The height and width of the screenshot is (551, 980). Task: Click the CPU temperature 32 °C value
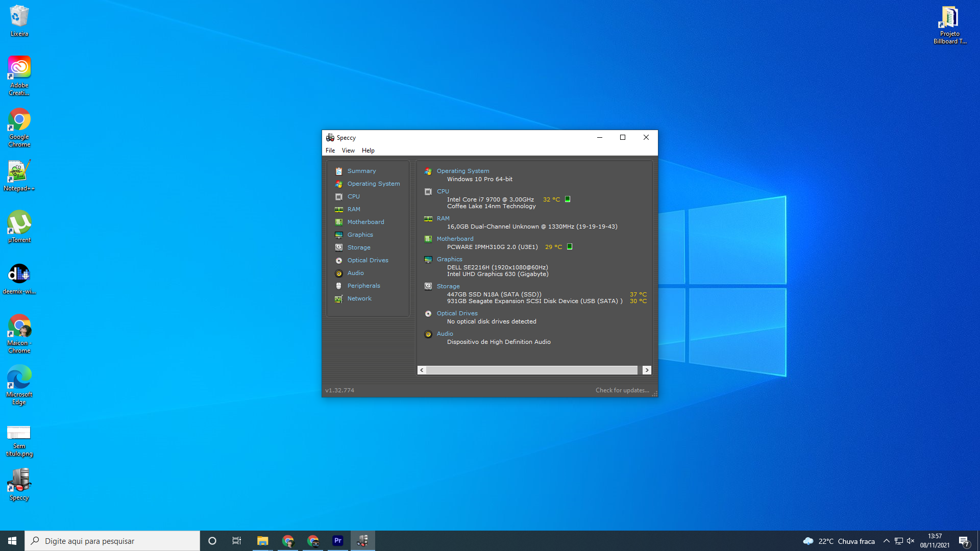click(551, 199)
